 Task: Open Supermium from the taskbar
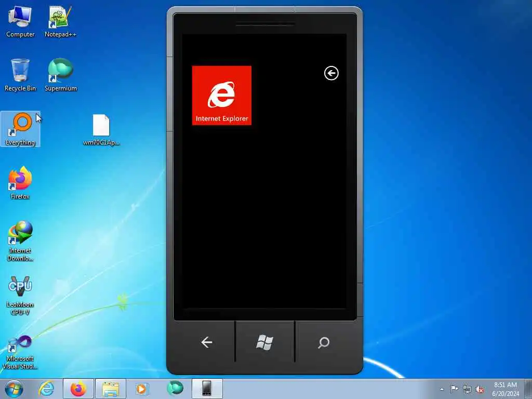pyautogui.click(x=175, y=389)
